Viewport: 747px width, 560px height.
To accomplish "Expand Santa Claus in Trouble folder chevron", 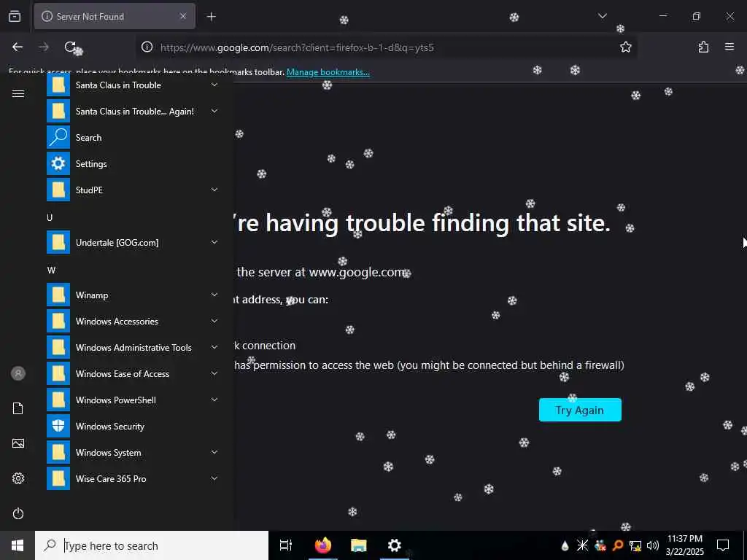I will click(x=214, y=85).
